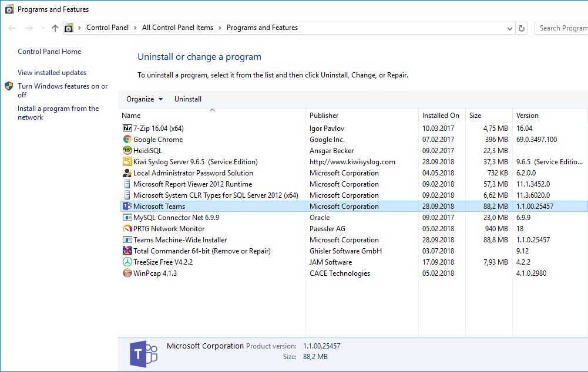Click the Refresh button in address bar
588x372 pixels.
[x=521, y=28]
